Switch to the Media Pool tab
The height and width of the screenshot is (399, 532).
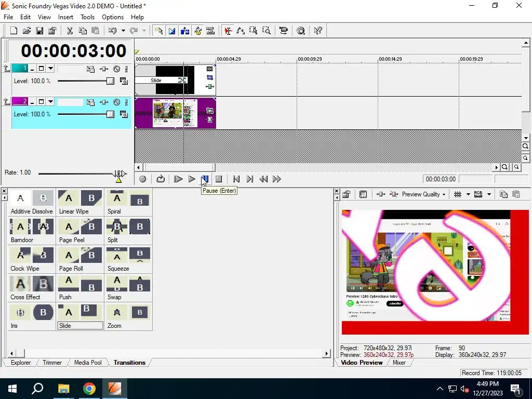coord(88,363)
